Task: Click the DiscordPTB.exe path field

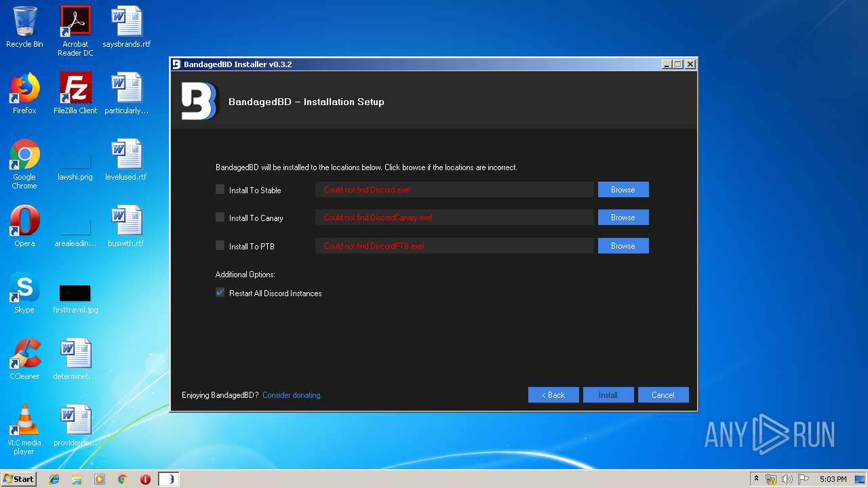Action: tap(454, 246)
